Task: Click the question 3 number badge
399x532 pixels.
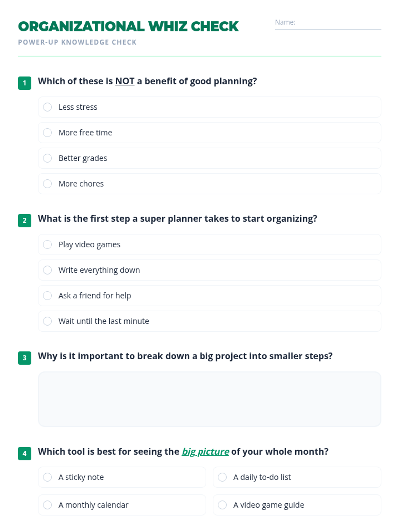Action: 25,358
